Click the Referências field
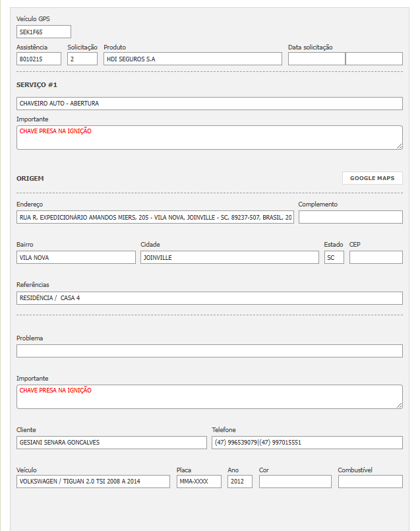The width and height of the screenshot is (420, 531). tap(209, 298)
